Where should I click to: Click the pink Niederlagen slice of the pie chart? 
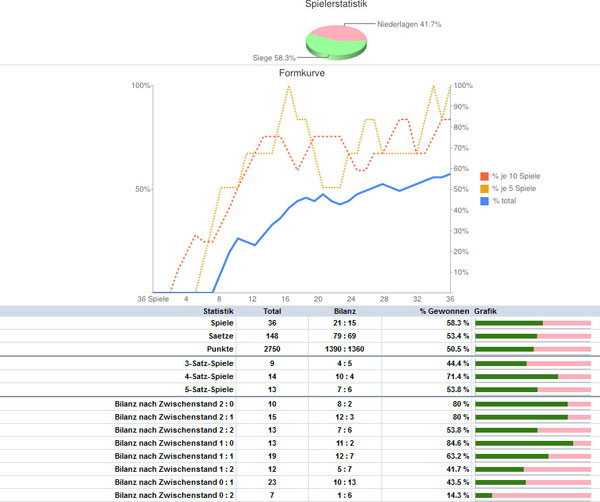click(x=341, y=32)
